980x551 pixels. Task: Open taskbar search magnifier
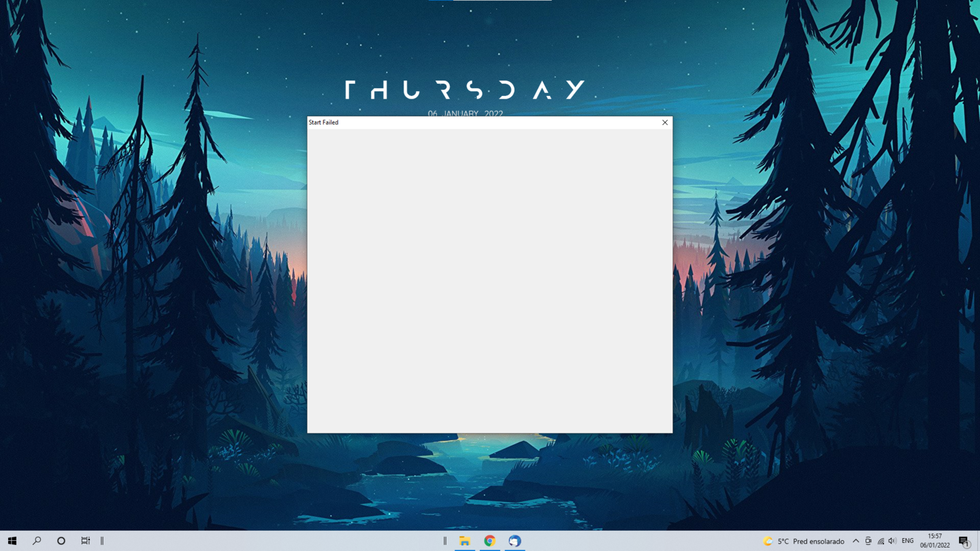coord(37,541)
